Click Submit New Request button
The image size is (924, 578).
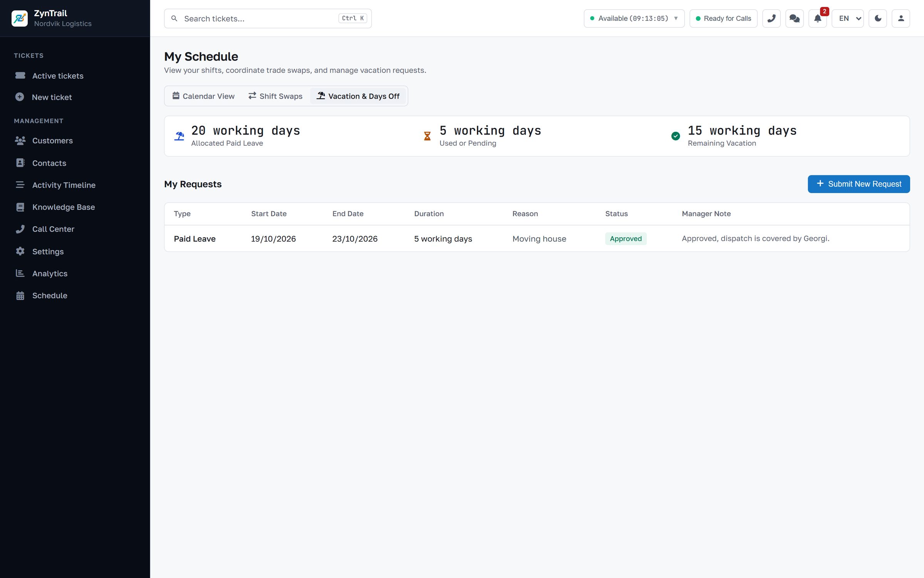[859, 184]
